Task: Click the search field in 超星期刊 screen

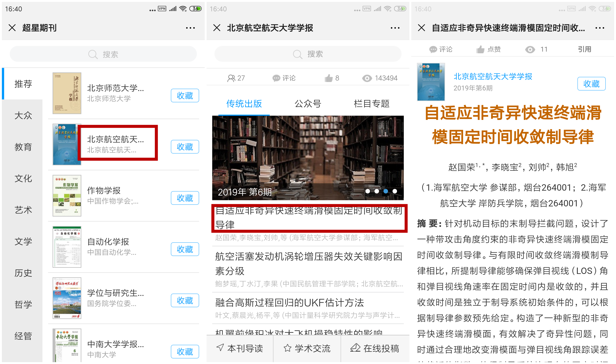Action: (103, 54)
